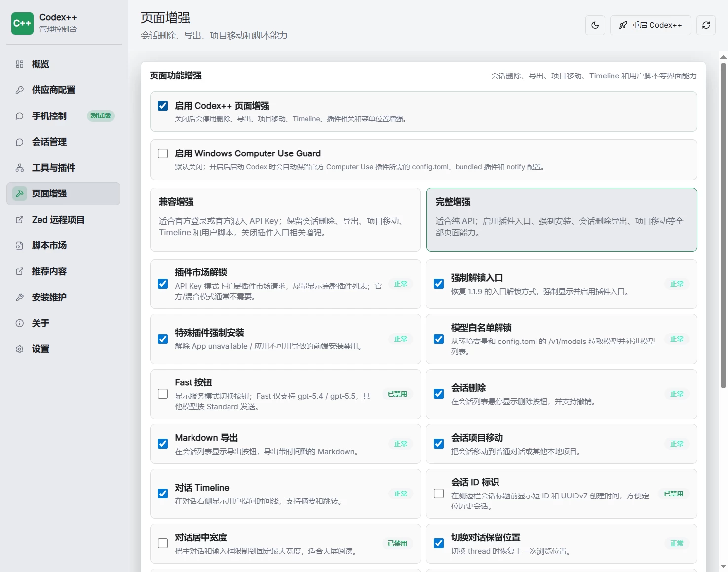Open 安装维护 in sidebar
The image size is (728, 572).
click(x=64, y=297)
